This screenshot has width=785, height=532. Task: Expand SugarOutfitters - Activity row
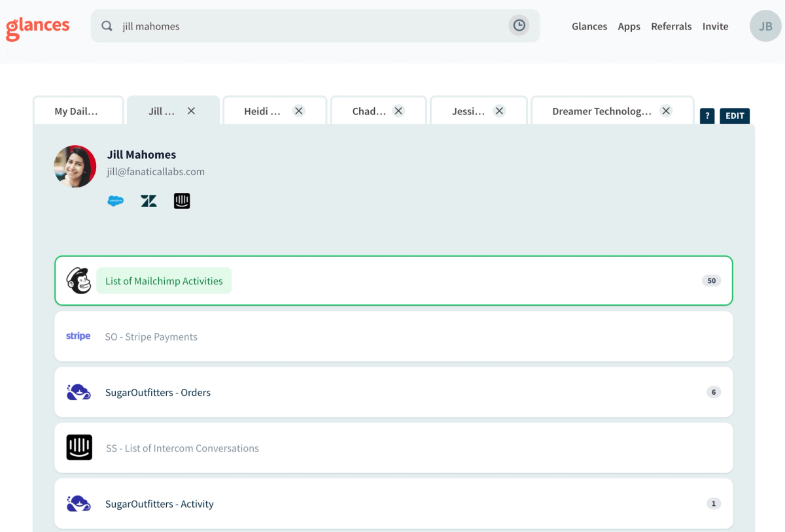click(x=394, y=504)
